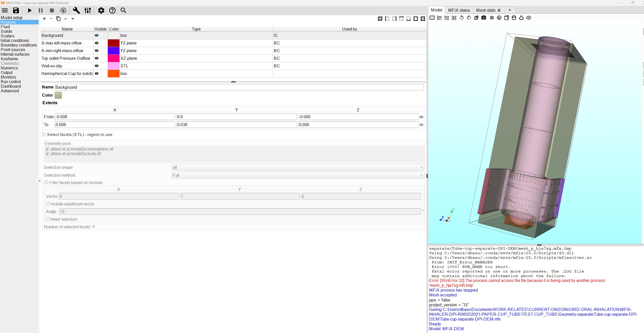Click the Name input field containing Background
644x333 pixels.
(239, 87)
